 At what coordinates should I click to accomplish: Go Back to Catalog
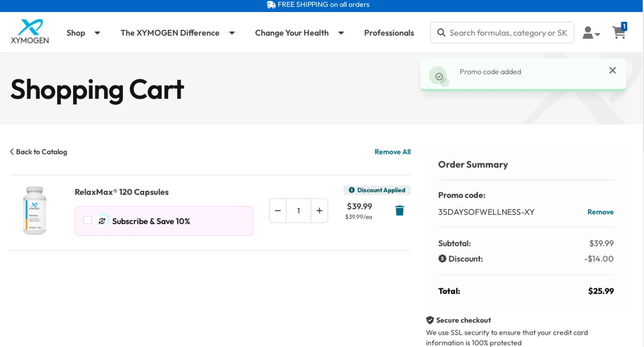pos(39,152)
